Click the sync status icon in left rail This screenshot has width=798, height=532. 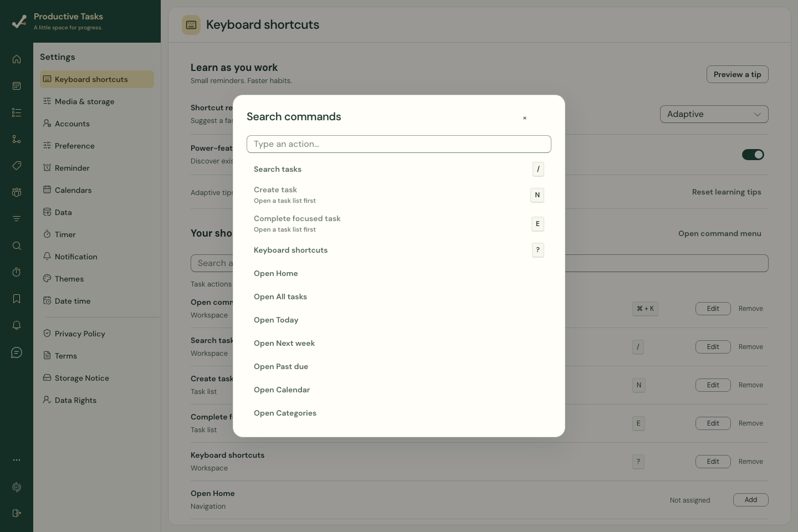click(x=17, y=487)
